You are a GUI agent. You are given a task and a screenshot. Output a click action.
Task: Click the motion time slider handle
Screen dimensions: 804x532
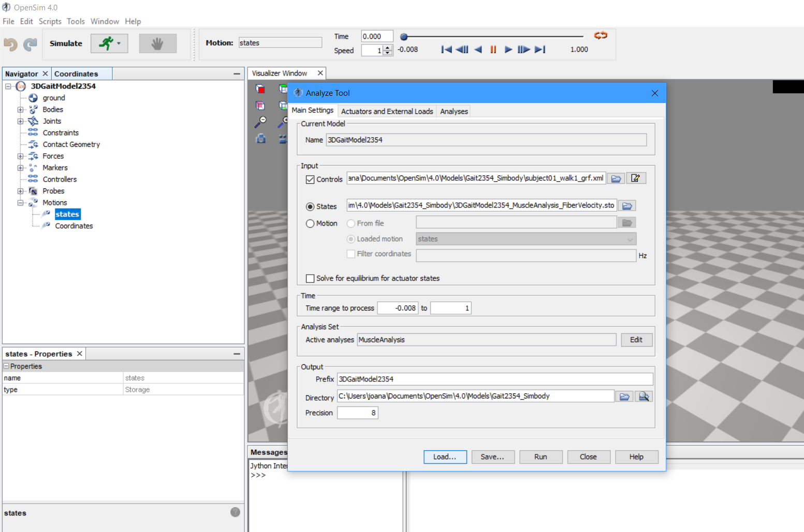pos(404,37)
